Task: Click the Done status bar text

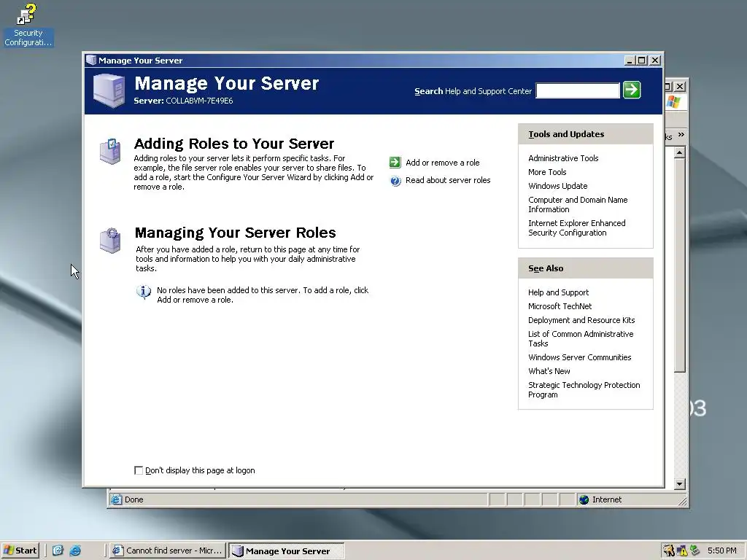Action: (x=134, y=499)
